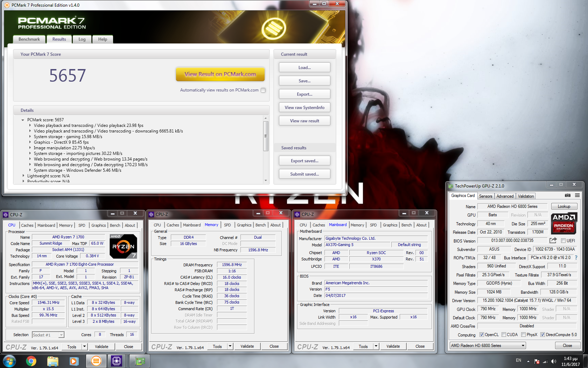Toggle the DirectCompute 5.0 checkbox

tap(542, 335)
